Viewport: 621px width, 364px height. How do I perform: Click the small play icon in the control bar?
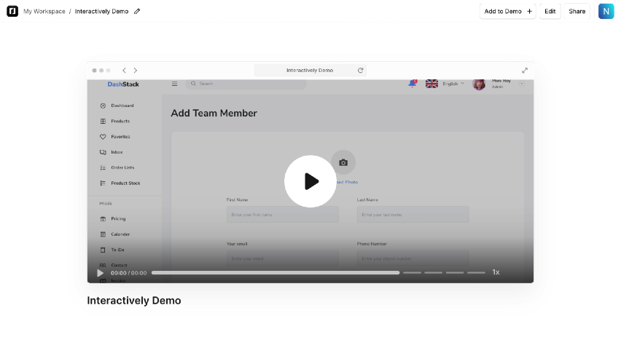coord(100,273)
